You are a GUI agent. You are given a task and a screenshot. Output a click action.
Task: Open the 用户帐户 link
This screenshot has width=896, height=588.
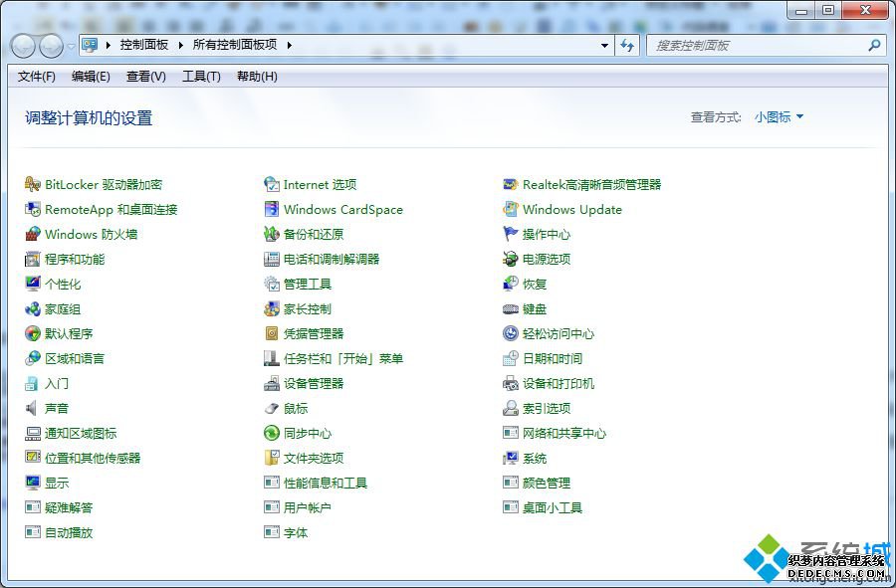click(x=308, y=507)
